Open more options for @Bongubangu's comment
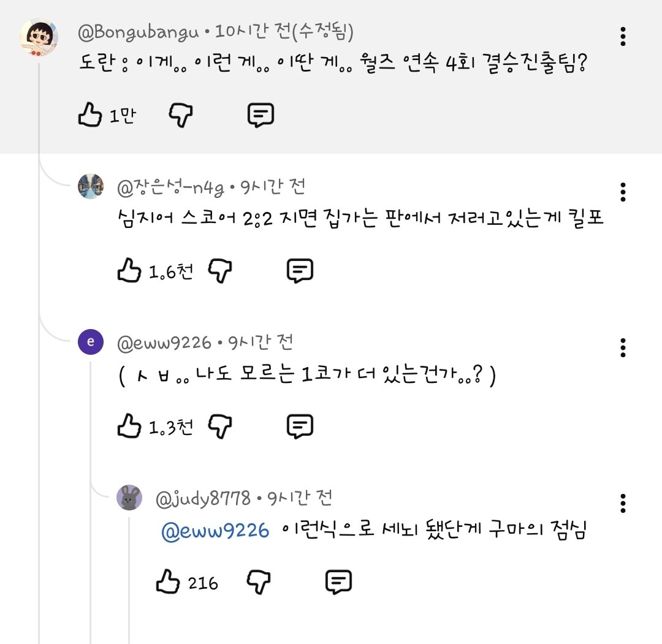Image resolution: width=662 pixels, height=644 pixels. (623, 37)
